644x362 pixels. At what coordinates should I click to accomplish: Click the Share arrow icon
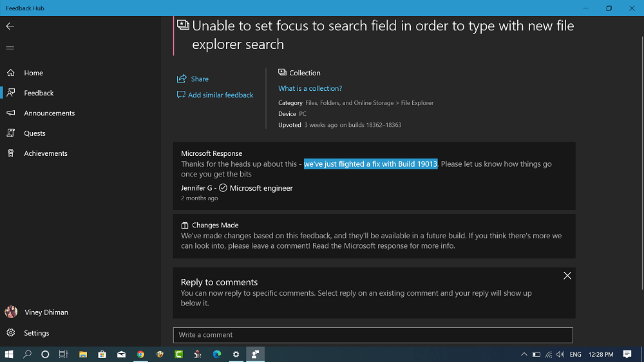[x=182, y=78]
